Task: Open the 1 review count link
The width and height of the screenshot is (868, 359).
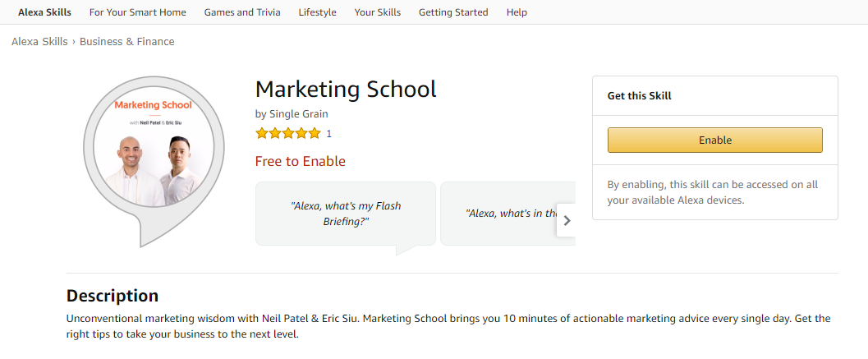Action: [328, 134]
